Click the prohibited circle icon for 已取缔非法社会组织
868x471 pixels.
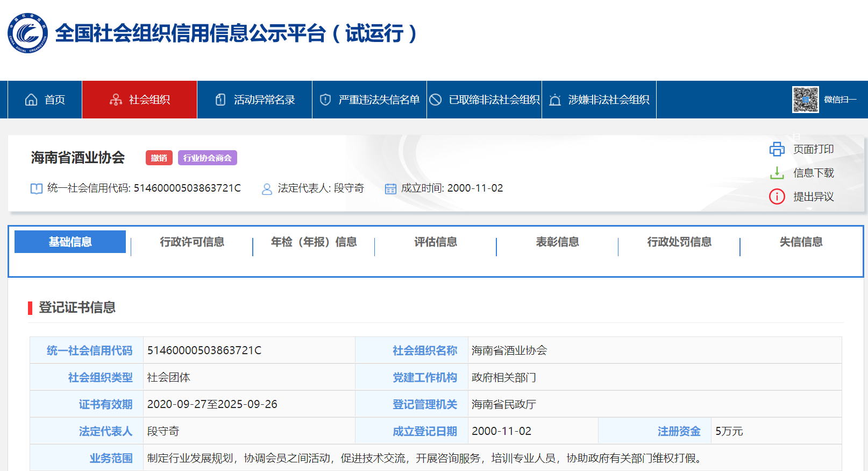436,100
